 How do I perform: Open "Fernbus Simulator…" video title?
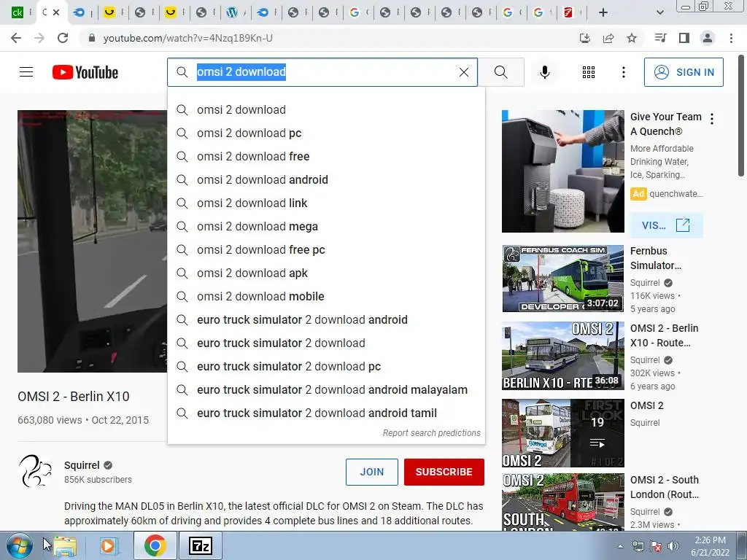pos(656,258)
